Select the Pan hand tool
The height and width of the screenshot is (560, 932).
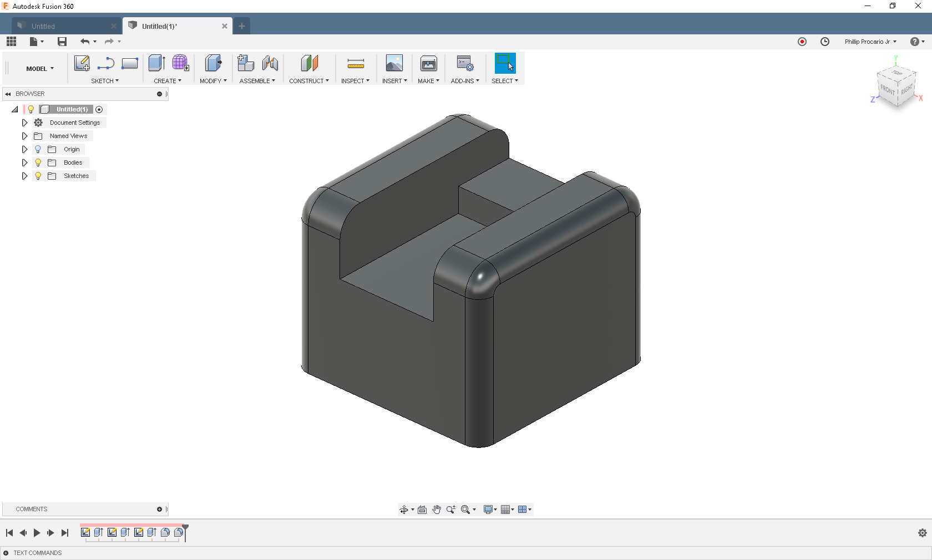(x=437, y=510)
